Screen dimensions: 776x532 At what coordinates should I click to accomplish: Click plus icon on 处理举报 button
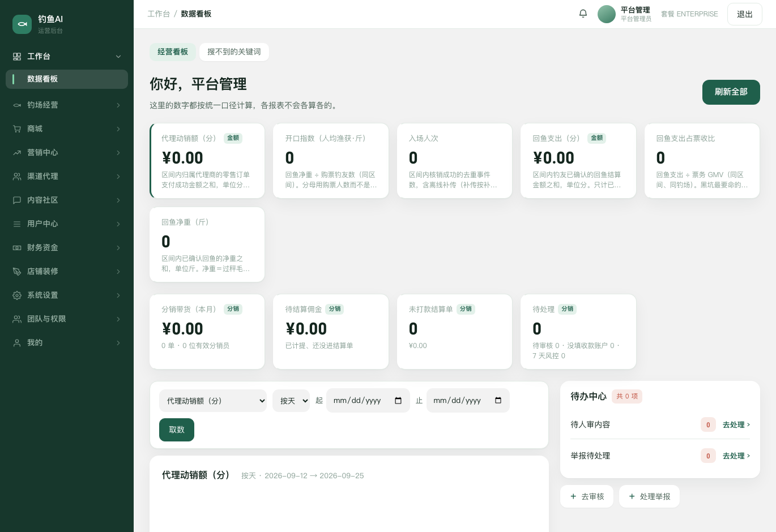[632, 496]
